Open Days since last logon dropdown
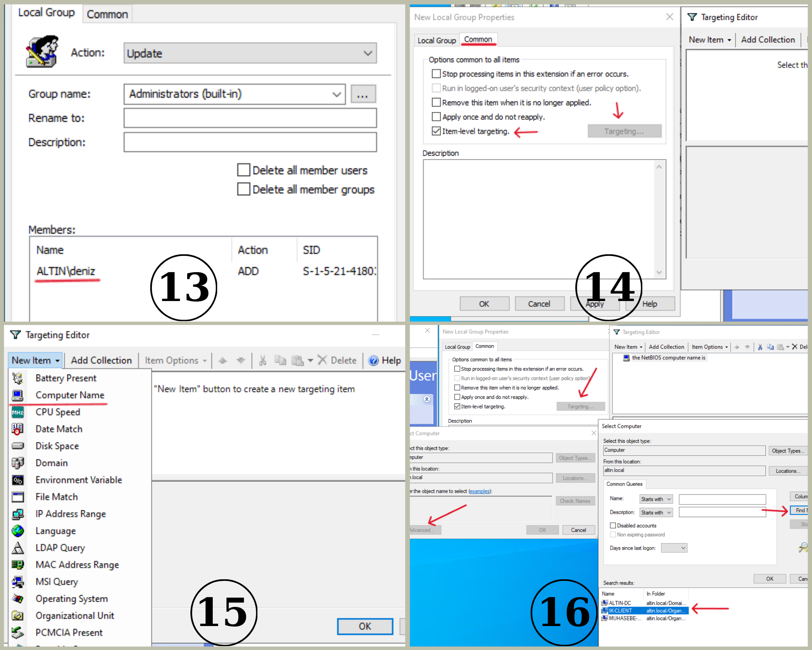 click(674, 548)
